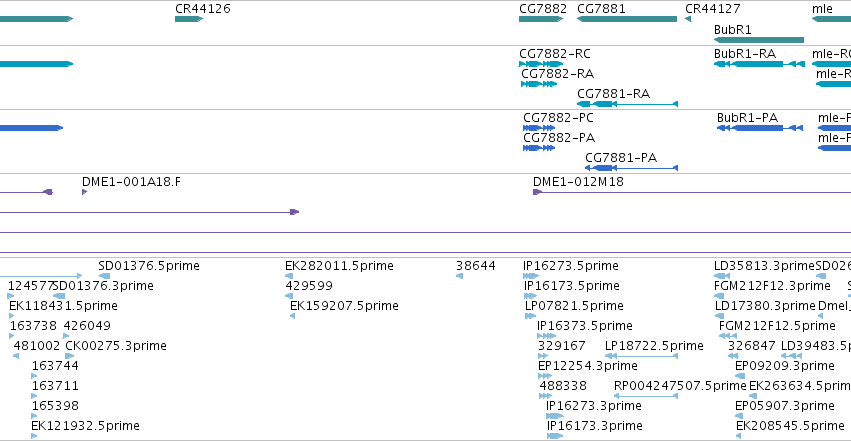Select the 429599 feature

[289, 296]
